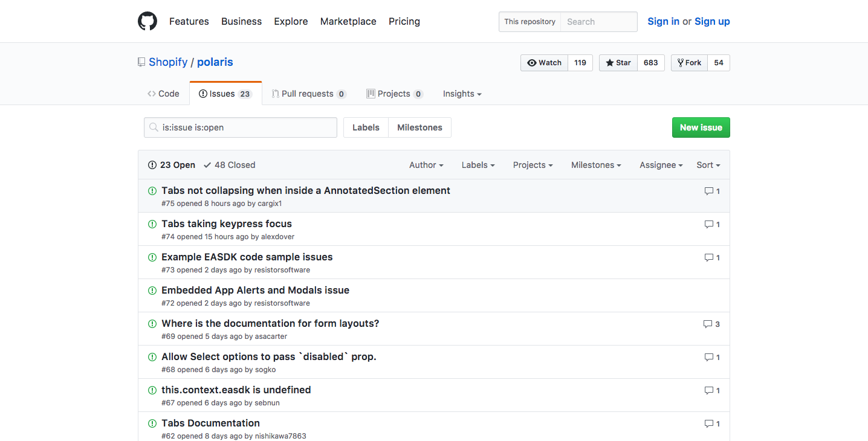Click open-issue icon for 'Tabs Documentation' issue

(152, 423)
